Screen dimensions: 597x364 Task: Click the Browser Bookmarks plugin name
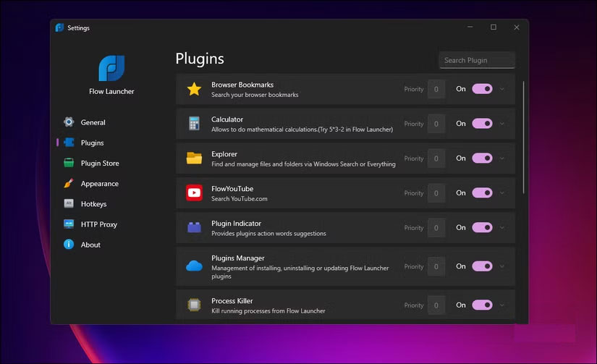pos(242,85)
